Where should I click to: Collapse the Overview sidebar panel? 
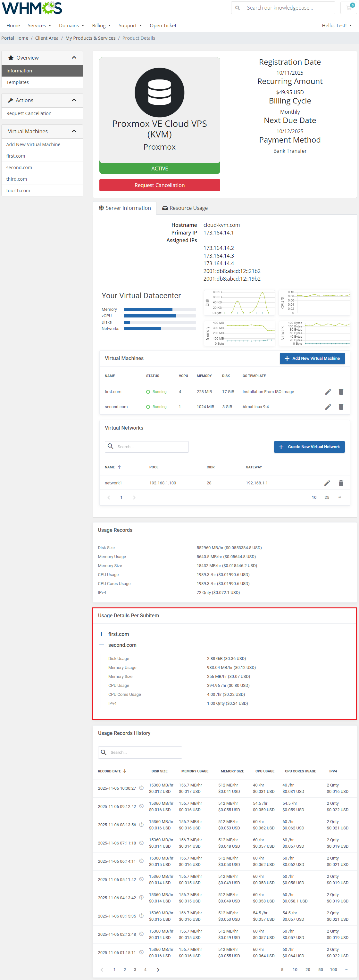point(74,58)
